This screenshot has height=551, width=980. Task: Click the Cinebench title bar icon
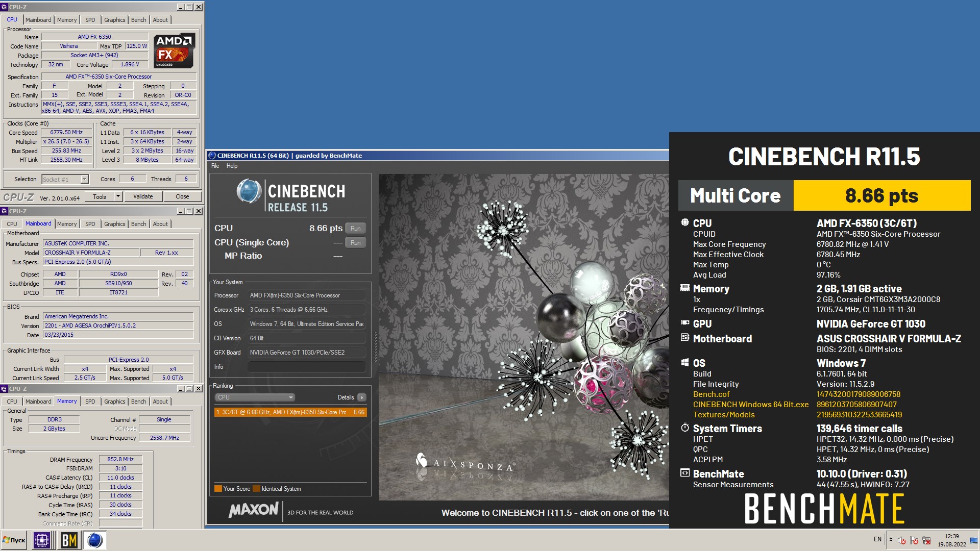tap(212, 156)
